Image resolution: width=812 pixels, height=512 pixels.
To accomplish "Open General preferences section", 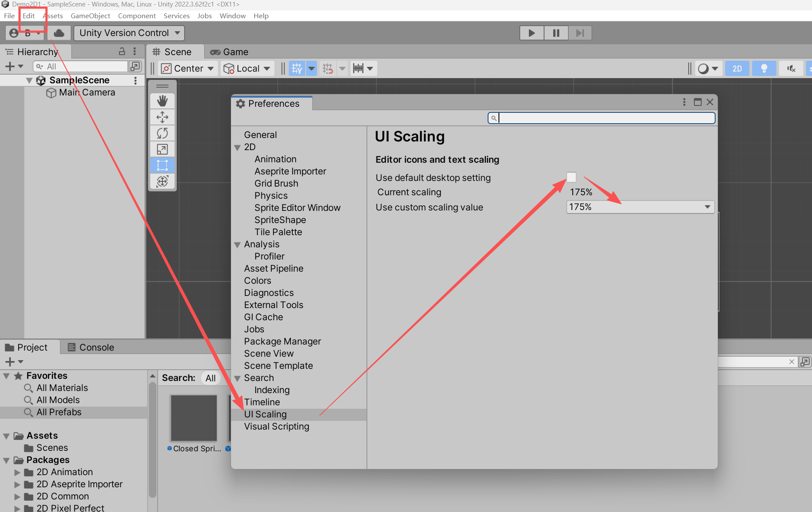I will click(x=260, y=135).
